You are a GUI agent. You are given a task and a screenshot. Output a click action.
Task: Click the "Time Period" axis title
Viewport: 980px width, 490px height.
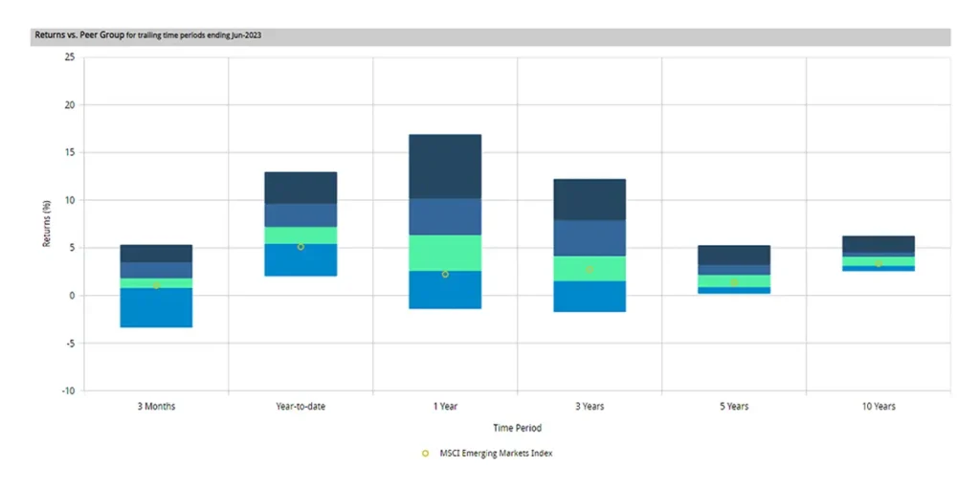pyautogui.click(x=517, y=425)
